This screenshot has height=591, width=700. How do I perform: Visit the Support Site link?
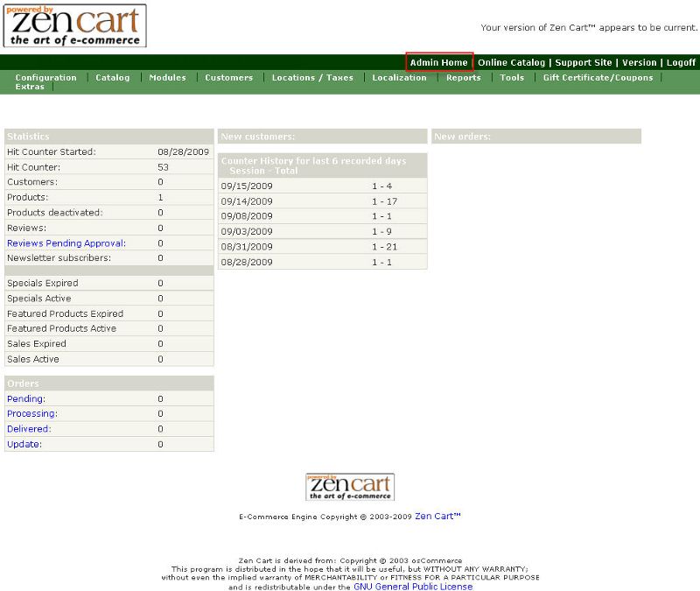click(584, 63)
